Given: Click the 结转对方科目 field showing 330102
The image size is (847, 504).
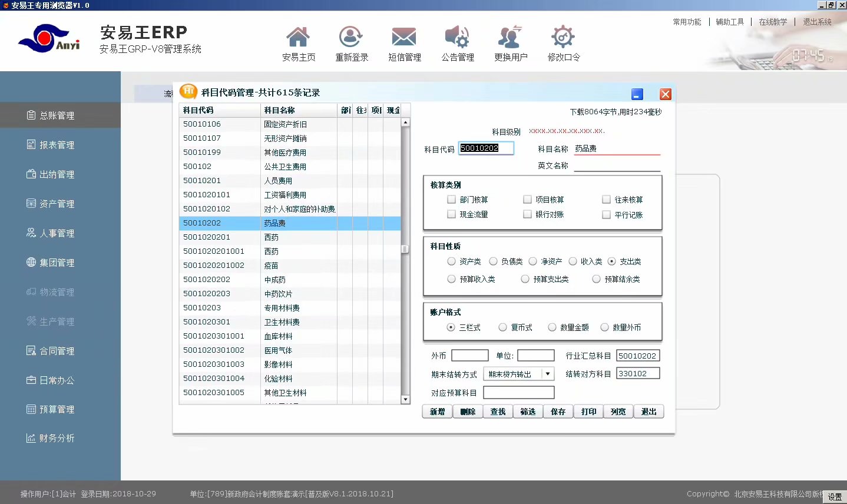Looking at the screenshot, I should (638, 373).
